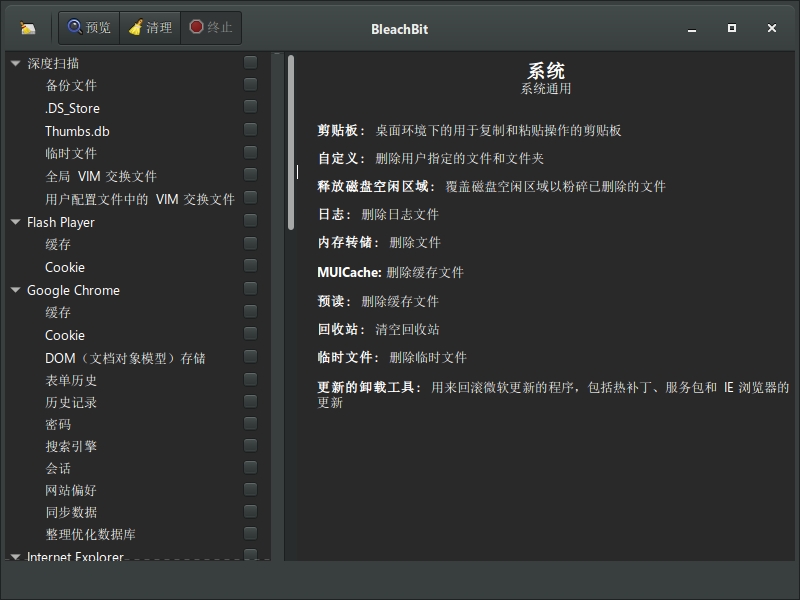
Task: Collapse the 深度扫描 tree section
Action: 13,63
